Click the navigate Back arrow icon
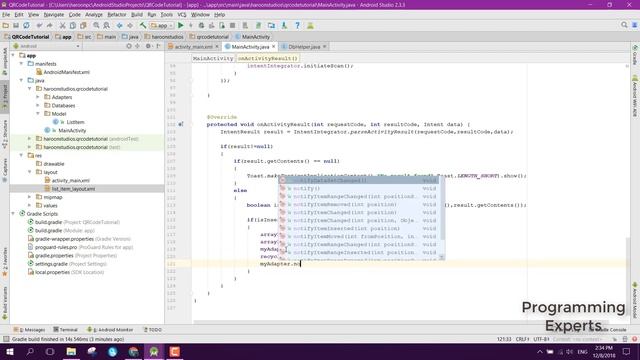640x360 pixels. [x=120, y=25]
